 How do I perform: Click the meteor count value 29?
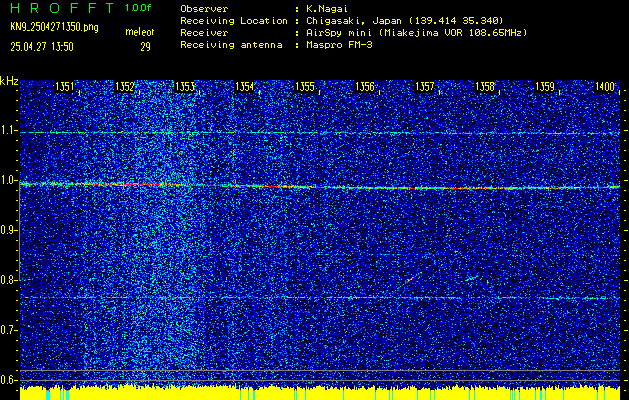(145, 47)
